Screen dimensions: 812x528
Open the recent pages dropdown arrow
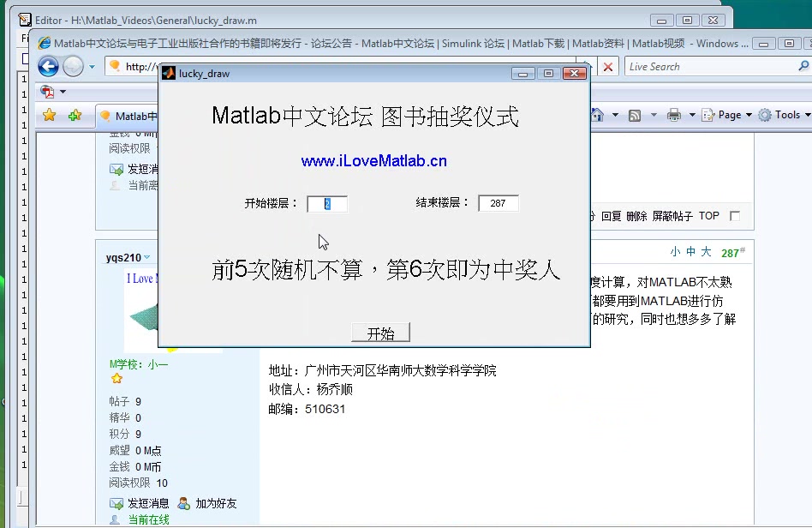pos(91,66)
